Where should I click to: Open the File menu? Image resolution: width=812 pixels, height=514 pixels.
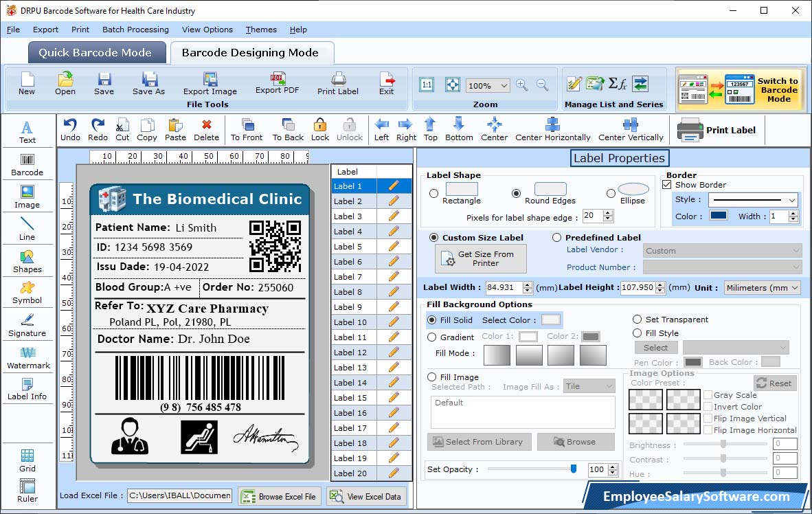coord(13,30)
